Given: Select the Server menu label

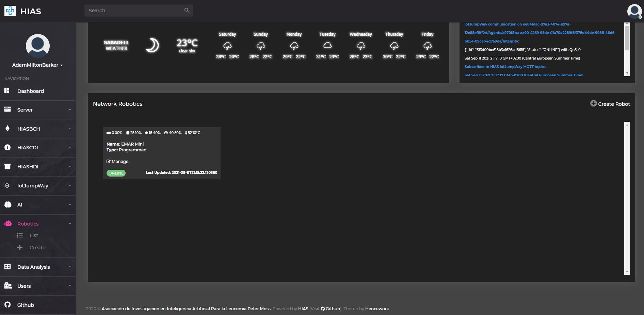Looking at the screenshot, I should [x=25, y=110].
